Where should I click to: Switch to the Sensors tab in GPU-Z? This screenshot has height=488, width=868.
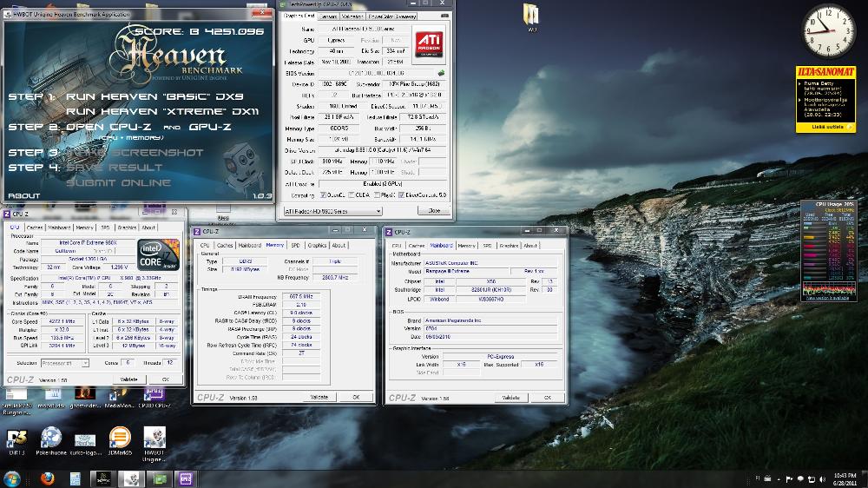coord(328,16)
